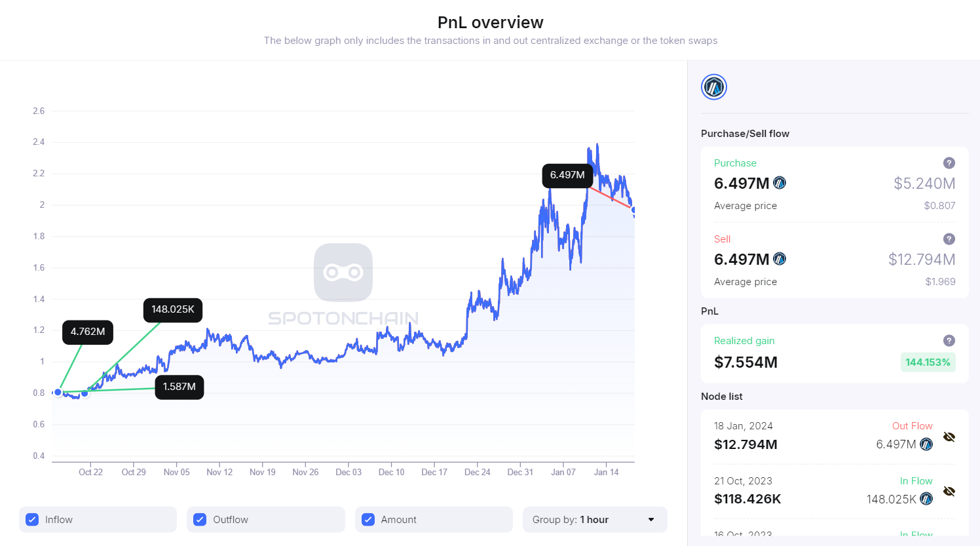Select the blue data point at the chart start
Viewport: 980px width, 546px height.
click(x=58, y=392)
